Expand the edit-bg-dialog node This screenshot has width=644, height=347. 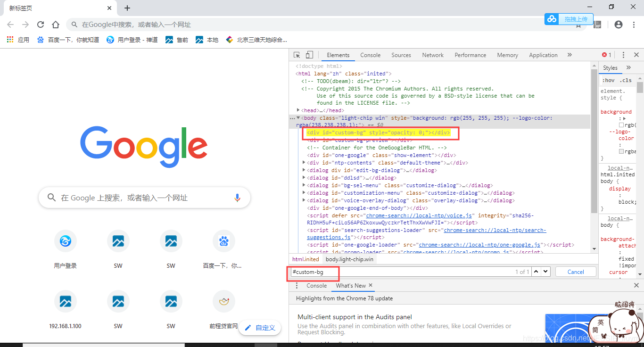[304, 170]
